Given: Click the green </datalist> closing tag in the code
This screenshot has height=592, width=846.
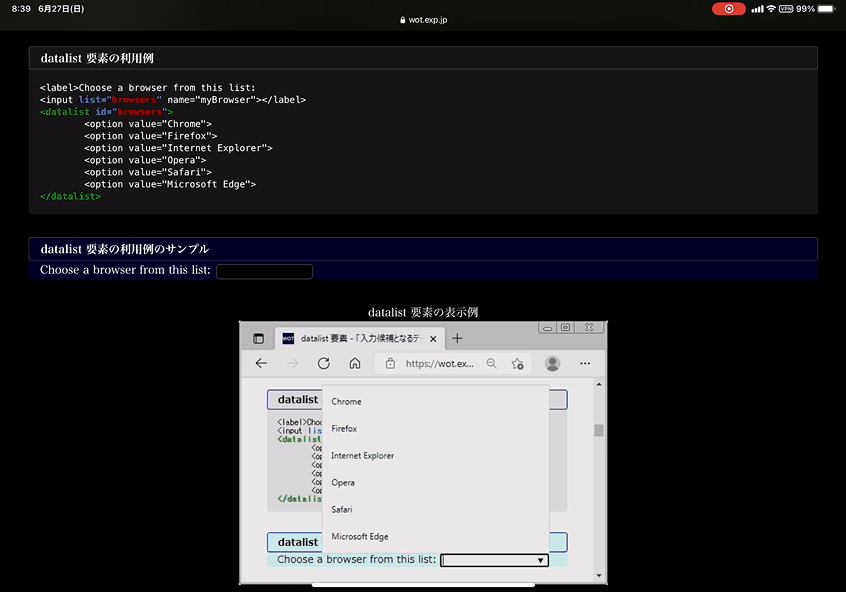Looking at the screenshot, I should pos(70,196).
